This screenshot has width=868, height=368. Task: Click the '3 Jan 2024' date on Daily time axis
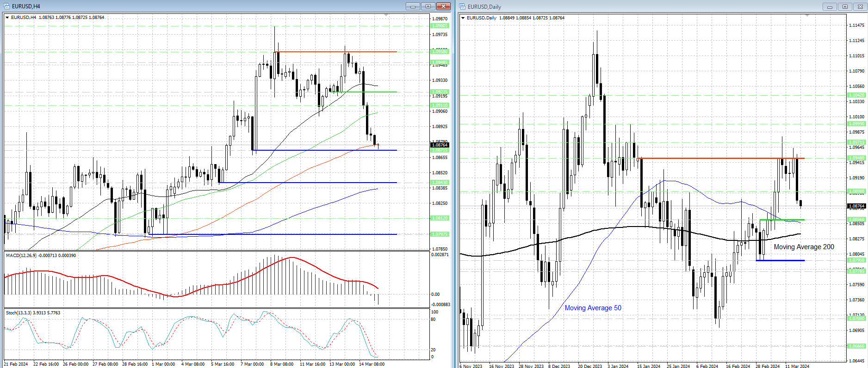[x=618, y=367]
